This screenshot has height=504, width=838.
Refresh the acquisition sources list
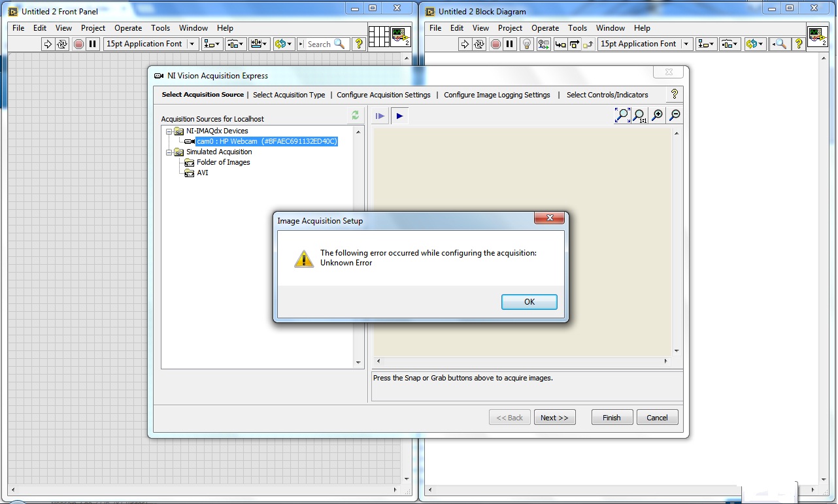point(355,115)
